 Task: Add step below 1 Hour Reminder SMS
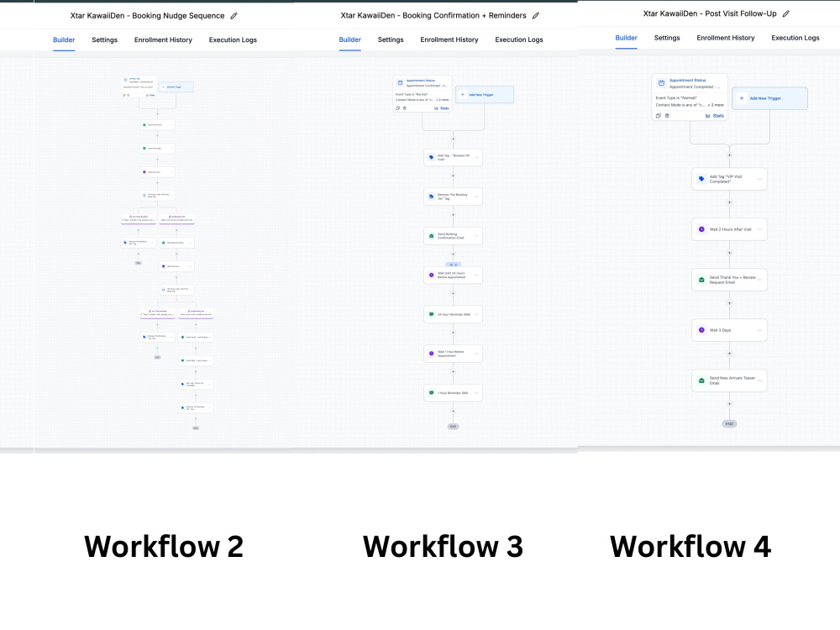[454, 412]
